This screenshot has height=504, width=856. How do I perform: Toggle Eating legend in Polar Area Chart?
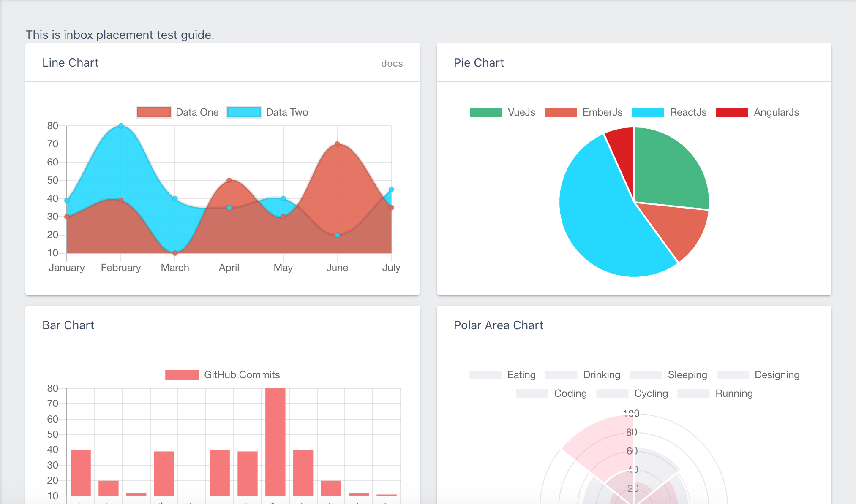pyautogui.click(x=502, y=375)
